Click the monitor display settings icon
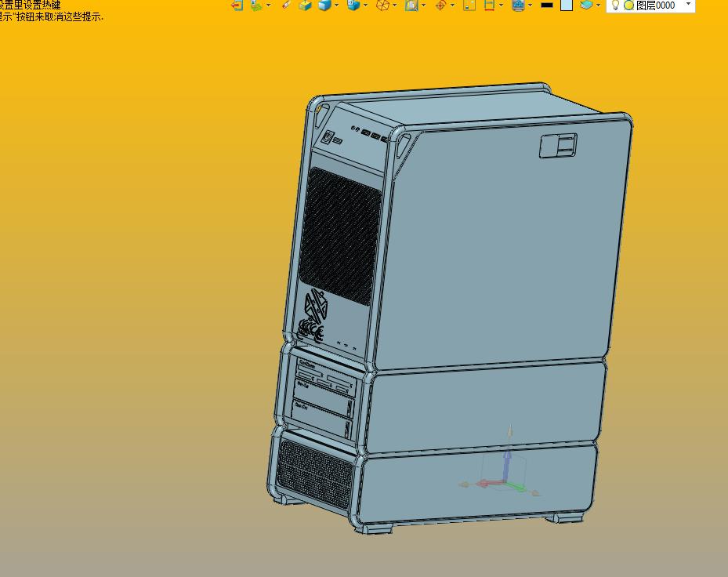The image size is (728, 577). click(x=518, y=5)
